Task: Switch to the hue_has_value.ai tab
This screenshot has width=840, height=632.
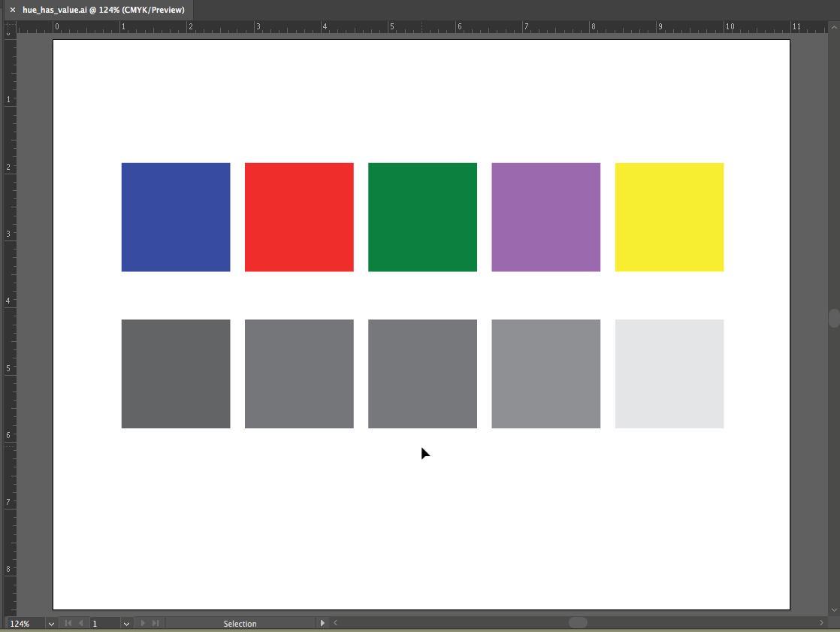Action: point(103,10)
